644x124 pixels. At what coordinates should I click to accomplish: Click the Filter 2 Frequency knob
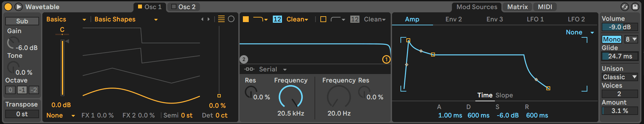339,97
